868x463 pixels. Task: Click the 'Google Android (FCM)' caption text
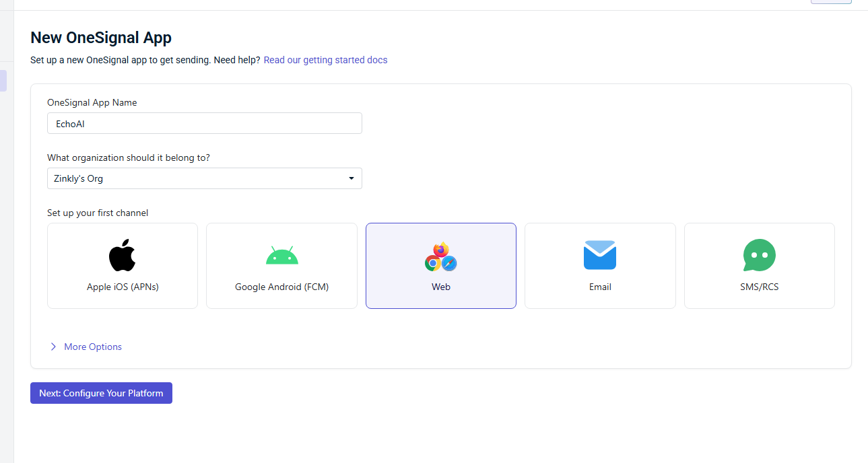coord(281,287)
